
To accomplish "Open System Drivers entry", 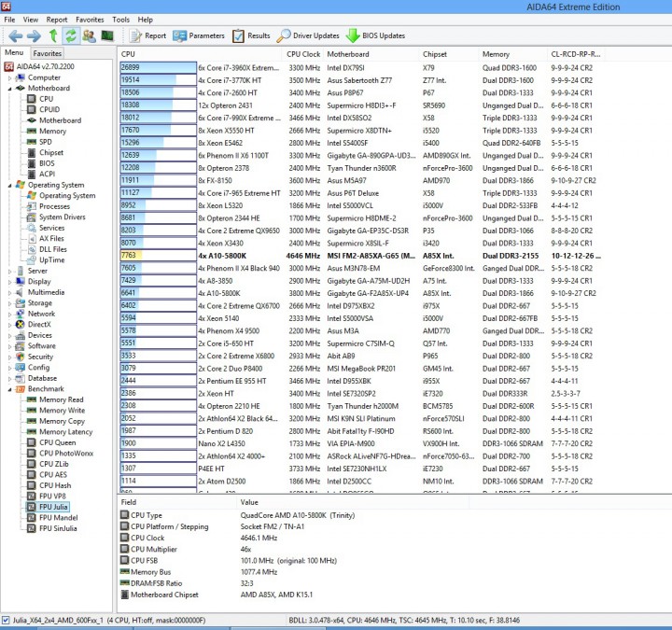I will pyautogui.click(x=56, y=217).
